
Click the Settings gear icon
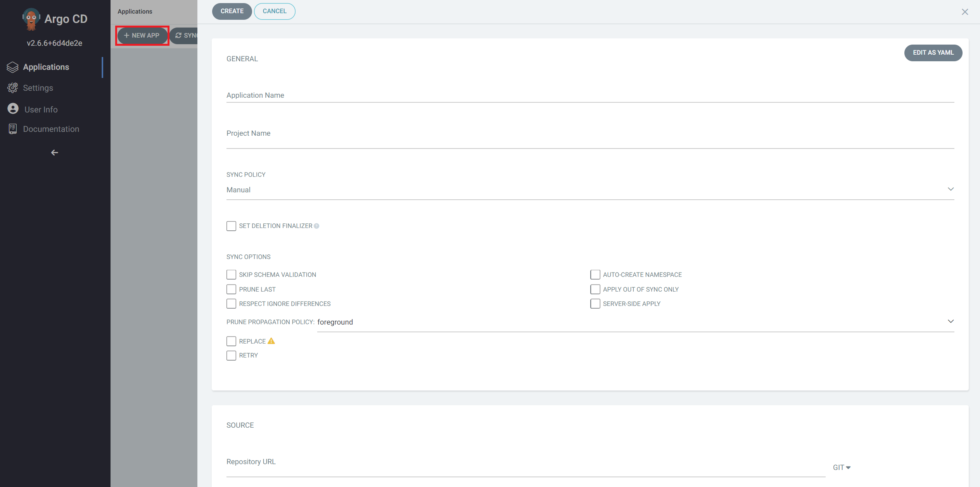(x=12, y=88)
